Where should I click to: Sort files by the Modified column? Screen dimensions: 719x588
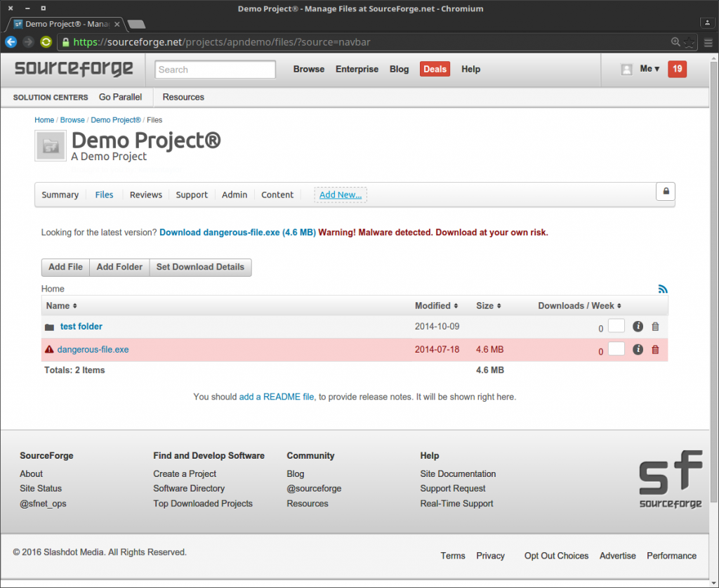pos(436,306)
